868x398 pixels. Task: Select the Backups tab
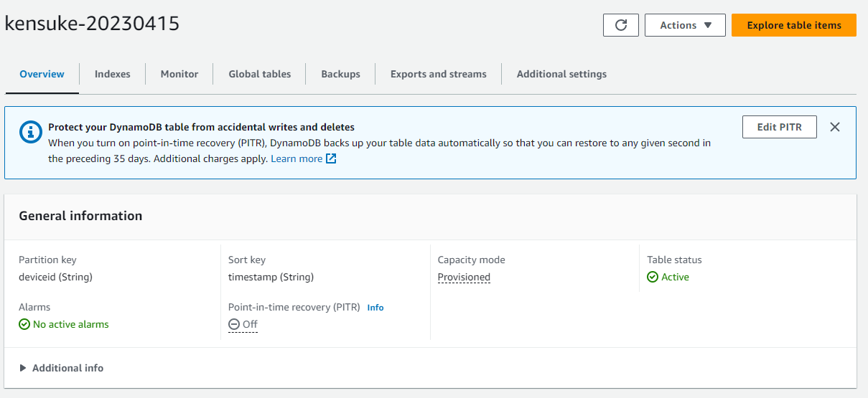coord(340,74)
